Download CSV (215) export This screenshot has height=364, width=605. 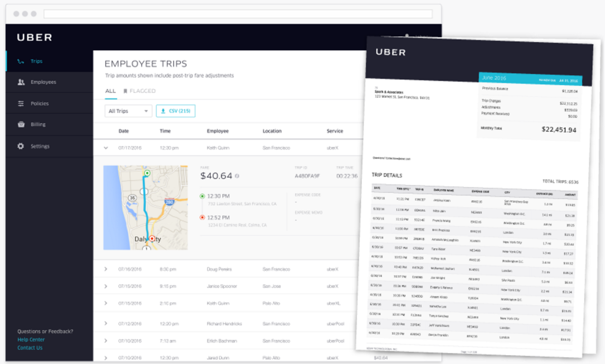point(176,111)
